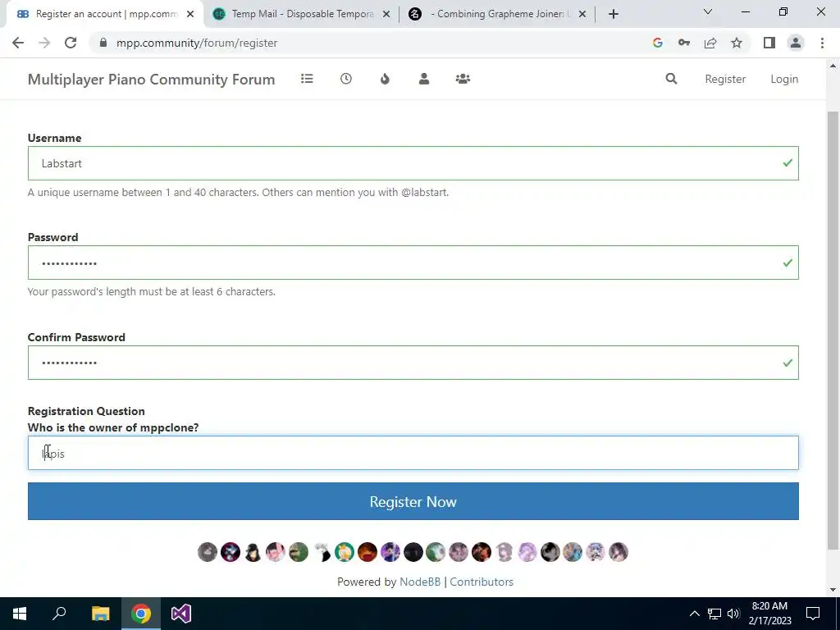840x630 pixels.
Task: Open the Groups people icon
Action: 463,79
